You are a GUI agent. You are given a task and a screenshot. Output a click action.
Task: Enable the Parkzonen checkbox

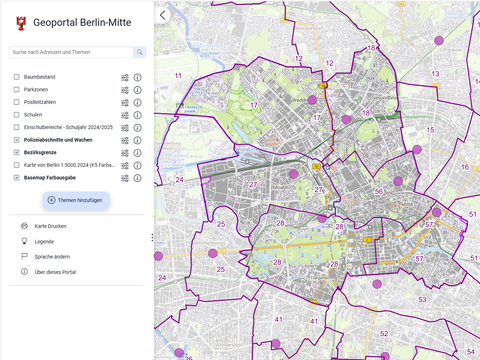[x=16, y=90]
